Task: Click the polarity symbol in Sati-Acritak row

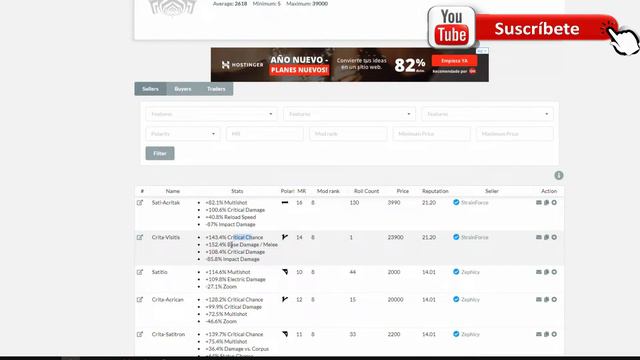Action: [x=285, y=202]
